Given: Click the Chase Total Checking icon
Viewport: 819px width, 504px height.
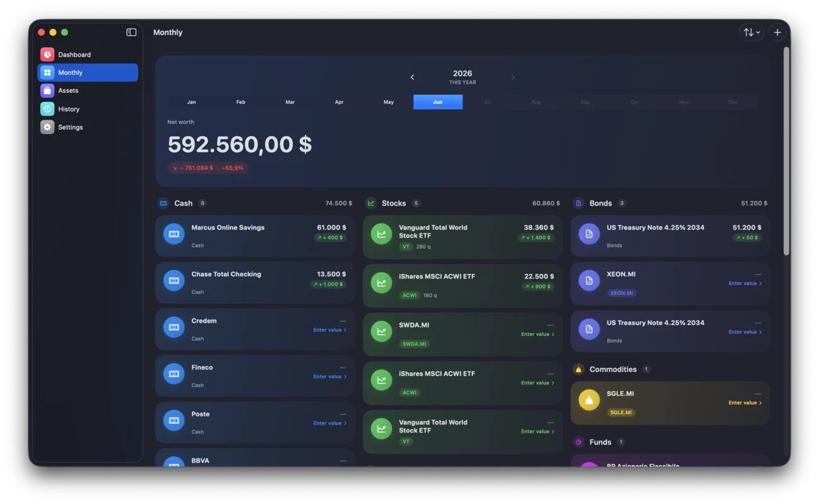Looking at the screenshot, I should coord(174,280).
